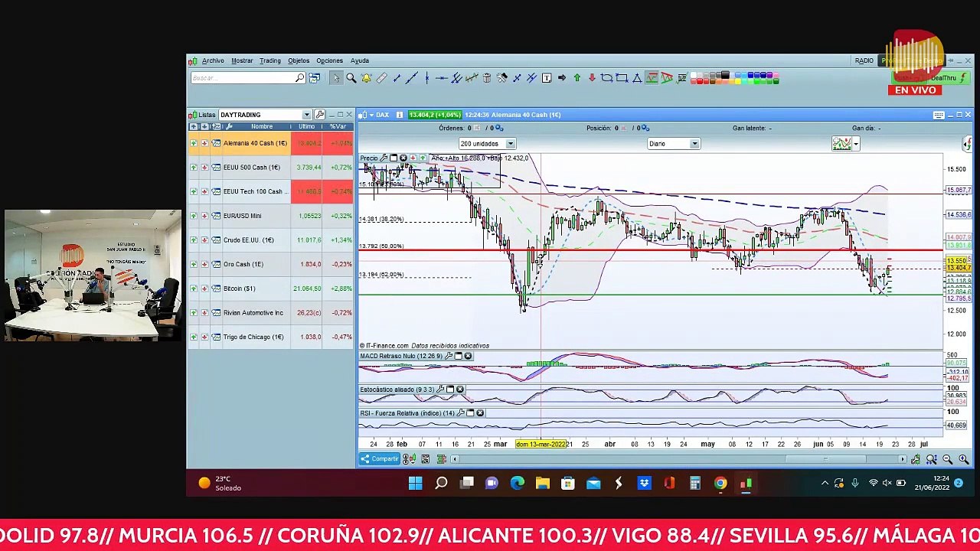Select Trigo de Chicago row

coord(270,337)
